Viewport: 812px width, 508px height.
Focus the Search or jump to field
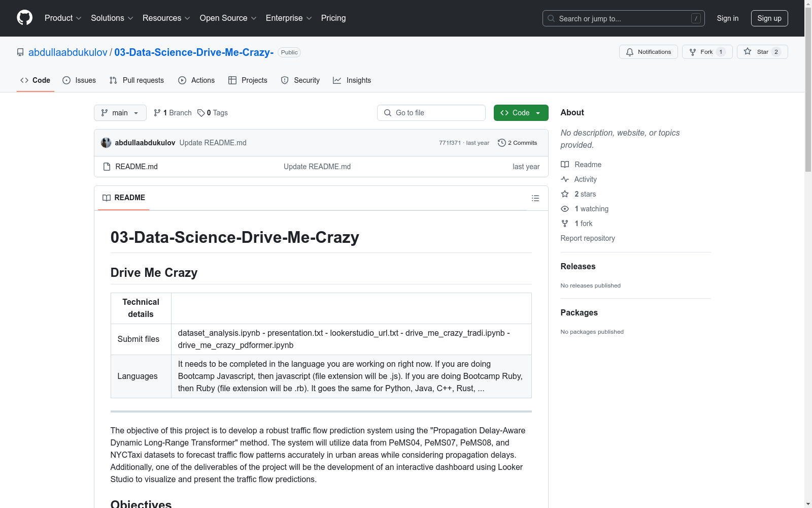tap(623, 18)
